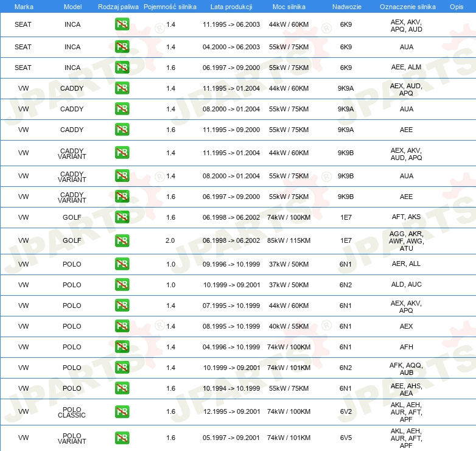This screenshot has width=476, height=451.
Task: Click the Nadwozie column header
Action: point(347,7)
